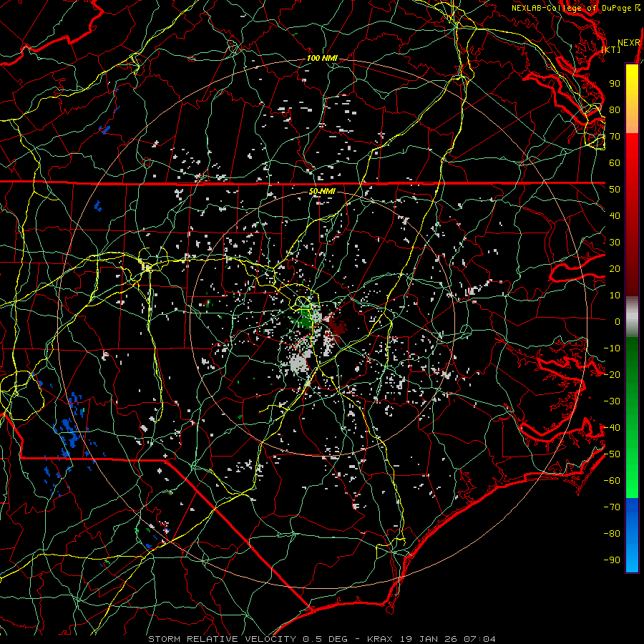Click the 30 value on the velocity scale
This screenshot has height=644, width=644.
click(615, 243)
